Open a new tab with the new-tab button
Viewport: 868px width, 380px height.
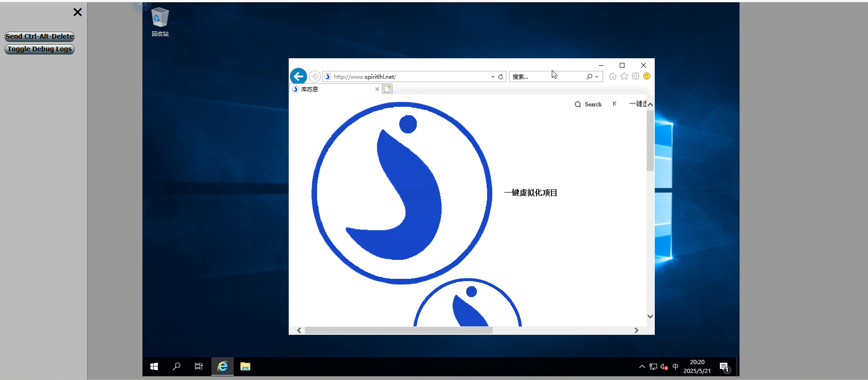(387, 89)
